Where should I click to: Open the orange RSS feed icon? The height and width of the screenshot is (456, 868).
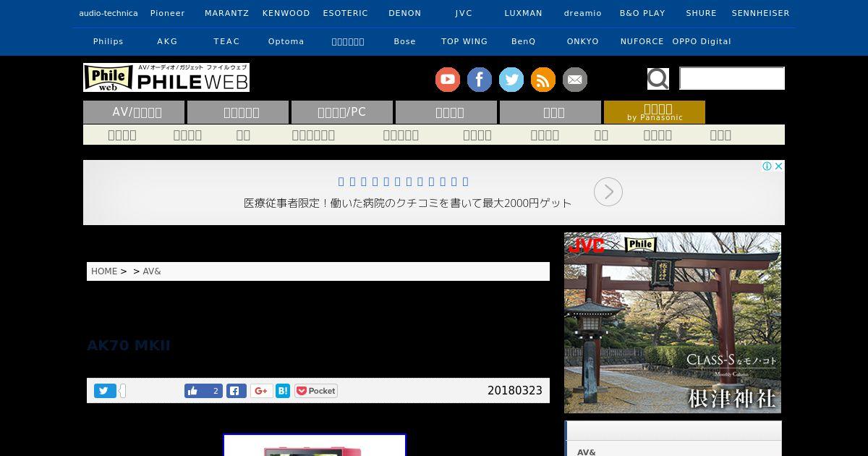543,80
